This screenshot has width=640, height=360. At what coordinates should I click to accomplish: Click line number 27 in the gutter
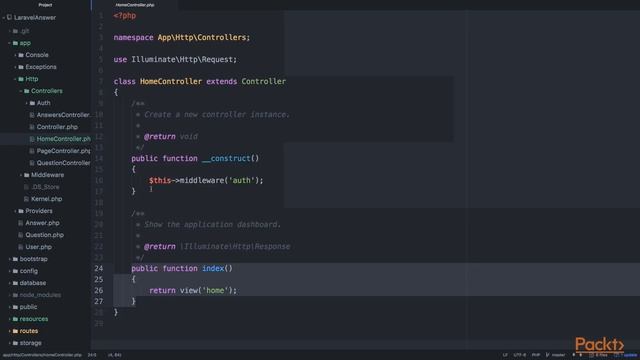point(99,302)
